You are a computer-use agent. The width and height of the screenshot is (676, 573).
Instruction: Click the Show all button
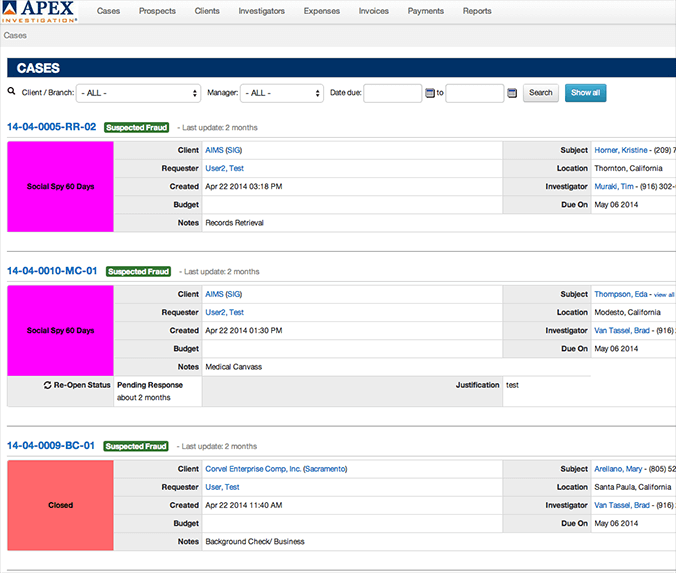click(585, 93)
